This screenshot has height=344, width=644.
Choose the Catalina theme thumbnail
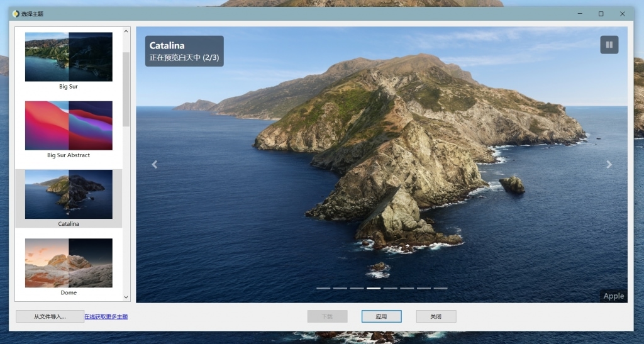click(x=69, y=194)
